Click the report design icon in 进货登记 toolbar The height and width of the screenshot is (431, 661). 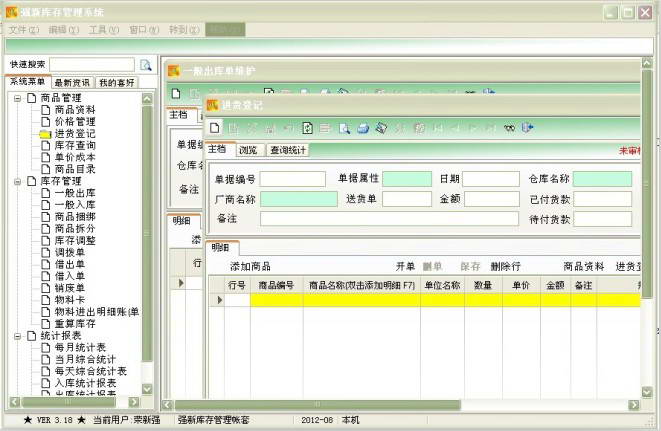[x=381, y=128]
